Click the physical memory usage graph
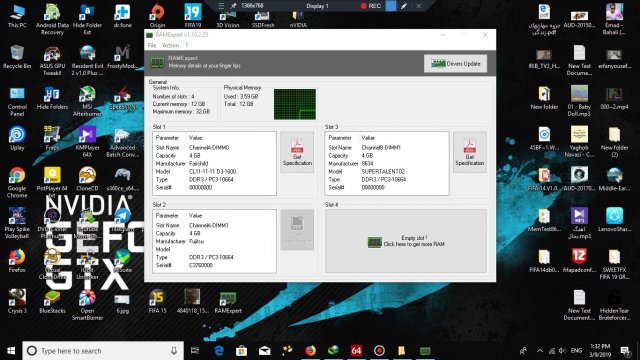The height and width of the screenshot is (360, 640). 295,104
